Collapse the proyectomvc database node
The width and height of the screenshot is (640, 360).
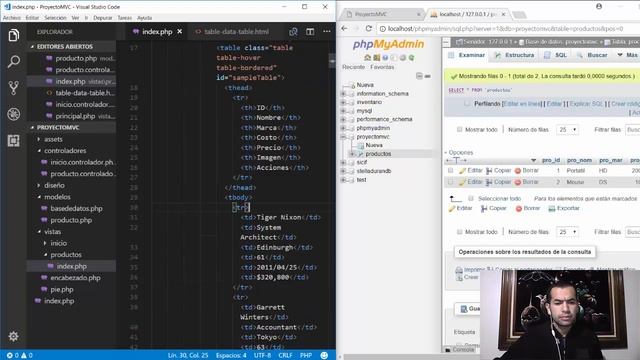[343, 137]
